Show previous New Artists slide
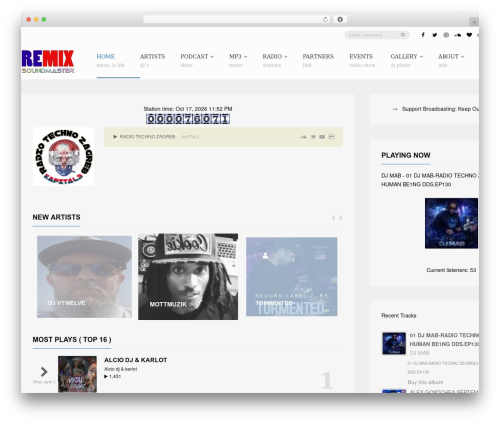500x423 pixels. (333, 218)
